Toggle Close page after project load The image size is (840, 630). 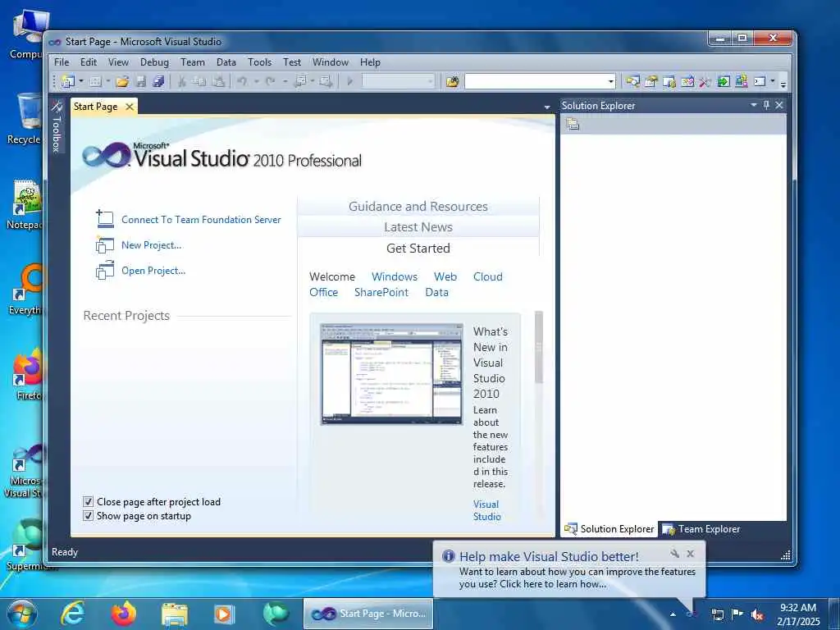89,501
